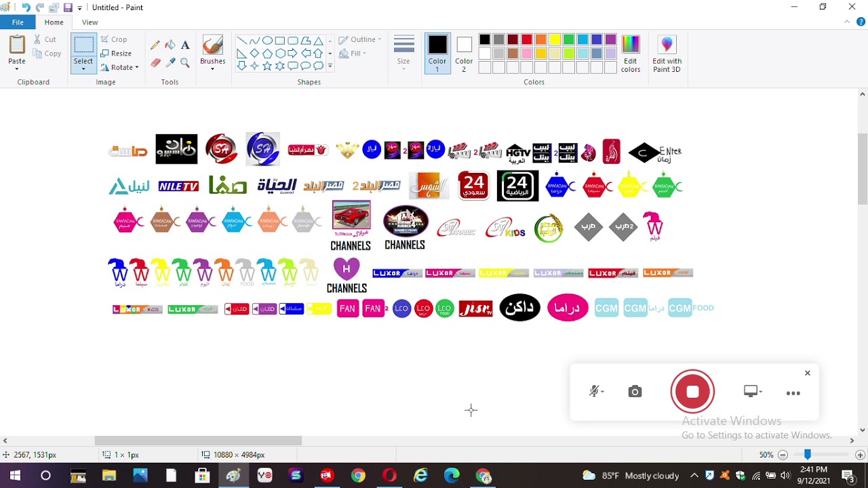This screenshot has height=488, width=868.
Task: Open the notification center icon
Action: (x=848, y=476)
